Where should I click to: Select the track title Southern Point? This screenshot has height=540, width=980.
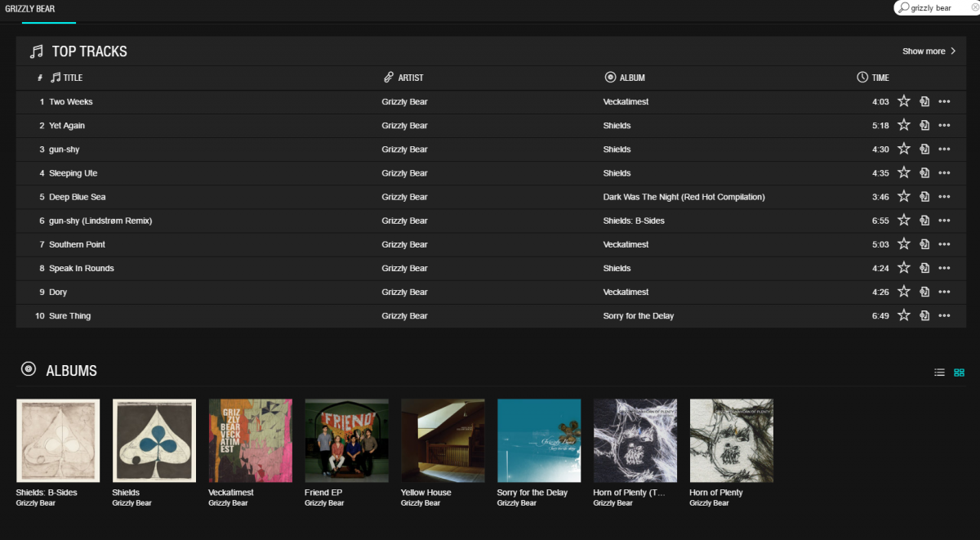[x=77, y=243]
